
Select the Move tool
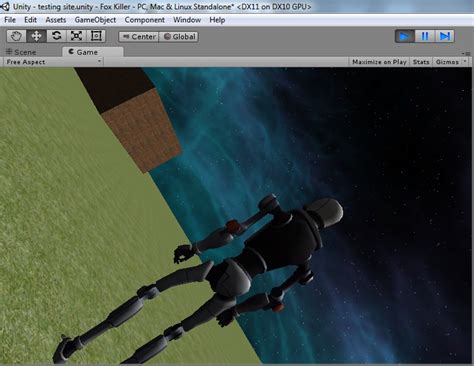click(36, 36)
